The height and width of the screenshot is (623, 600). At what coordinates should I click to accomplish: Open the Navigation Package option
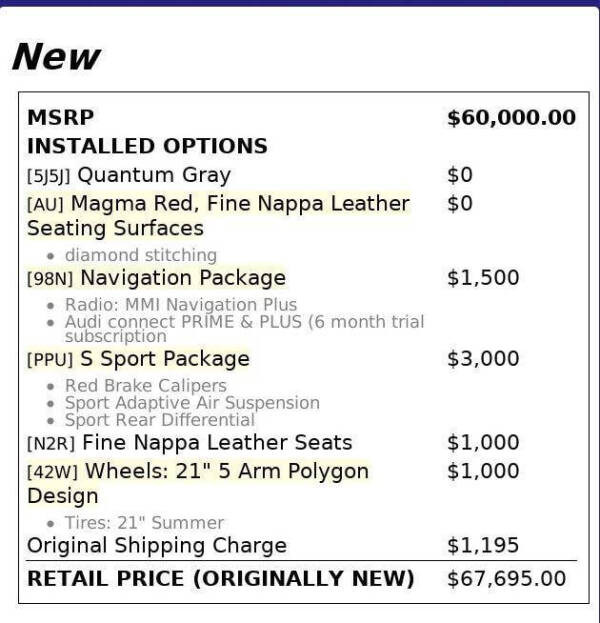click(x=182, y=277)
